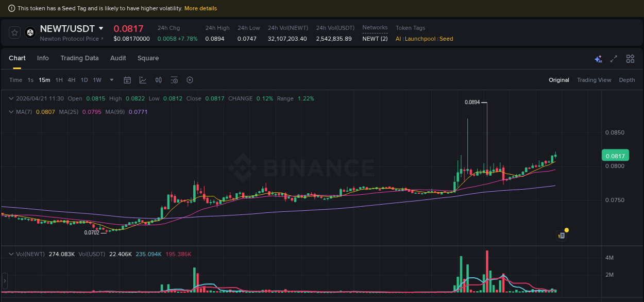Open the extra timeframes dropdown arrow

pos(111,80)
